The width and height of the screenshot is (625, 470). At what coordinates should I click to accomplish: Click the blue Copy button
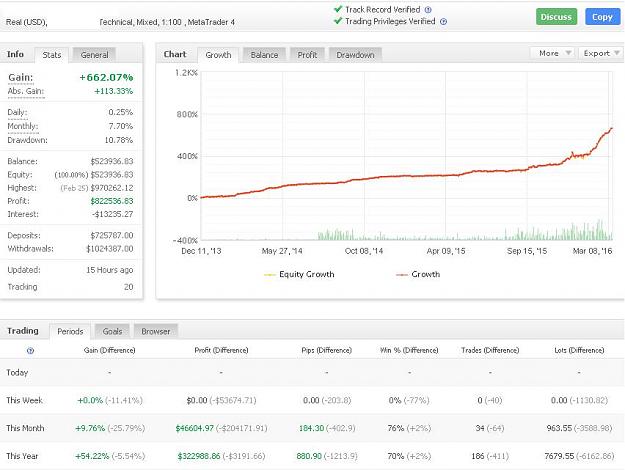click(x=602, y=17)
